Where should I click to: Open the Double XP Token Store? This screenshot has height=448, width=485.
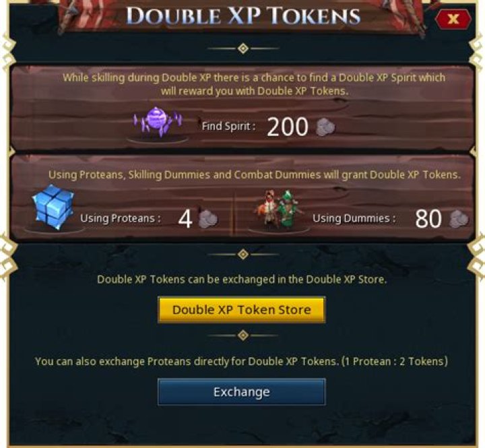pos(242,310)
